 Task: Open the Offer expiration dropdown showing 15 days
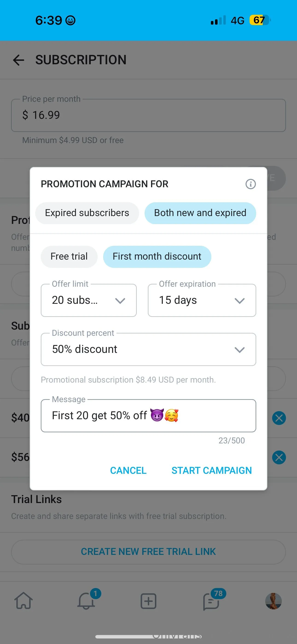point(201,300)
